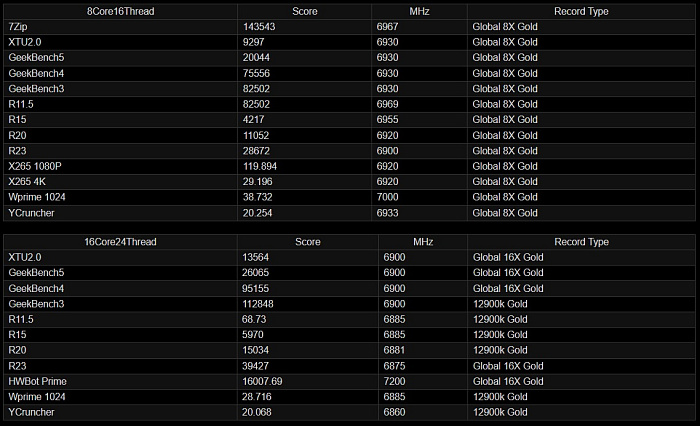Select the X265 1080P benchmark row

(349, 167)
